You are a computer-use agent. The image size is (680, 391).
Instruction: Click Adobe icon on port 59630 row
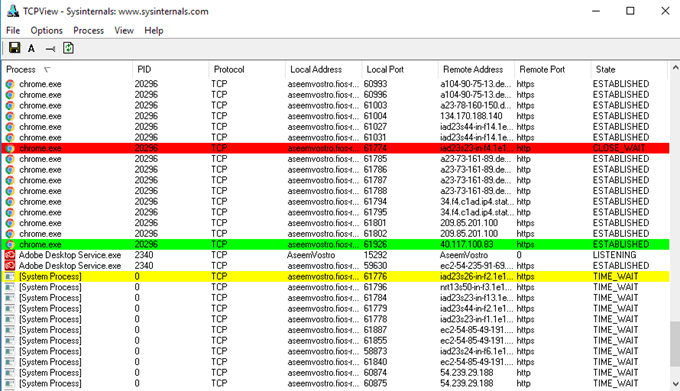[10, 266]
